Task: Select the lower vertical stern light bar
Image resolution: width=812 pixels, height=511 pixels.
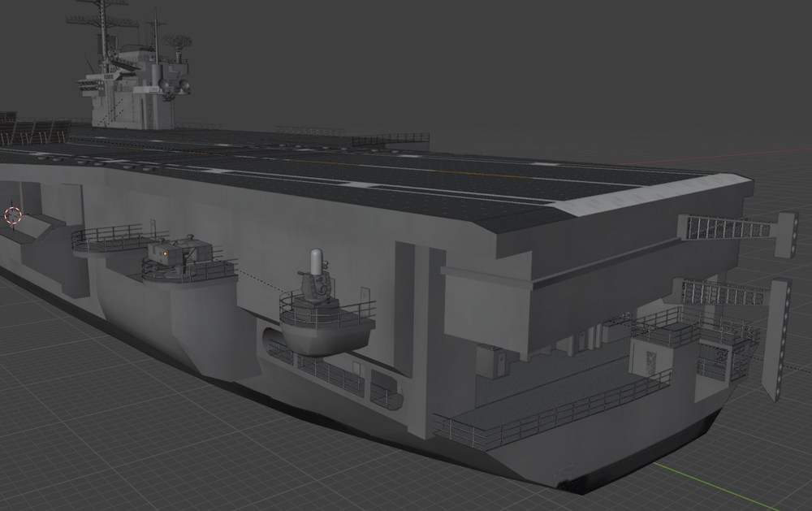Action: point(777,340)
